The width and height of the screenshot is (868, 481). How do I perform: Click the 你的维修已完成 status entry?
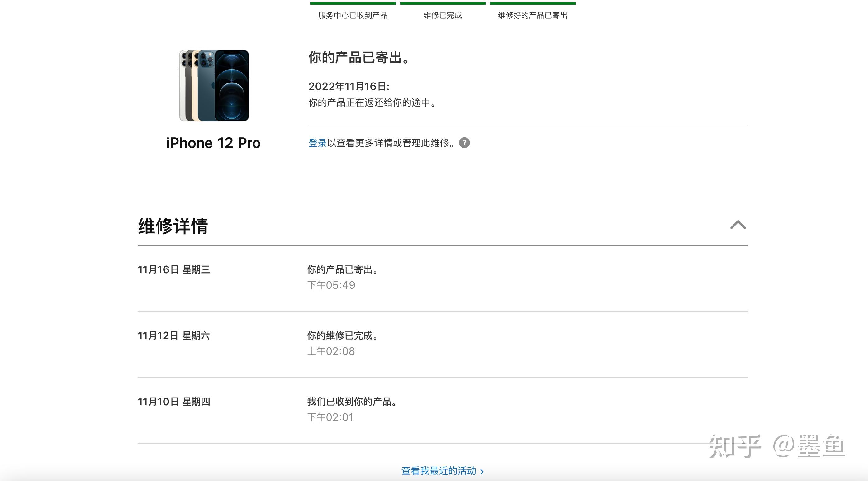point(342,336)
